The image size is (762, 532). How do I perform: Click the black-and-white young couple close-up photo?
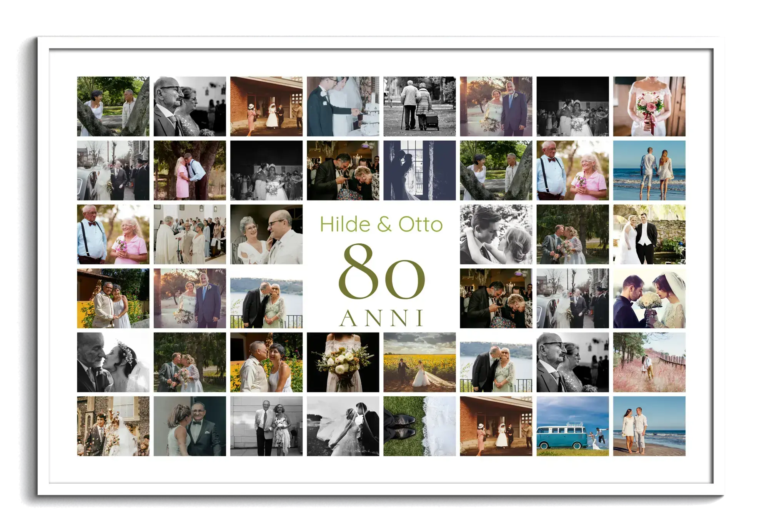(x=496, y=234)
